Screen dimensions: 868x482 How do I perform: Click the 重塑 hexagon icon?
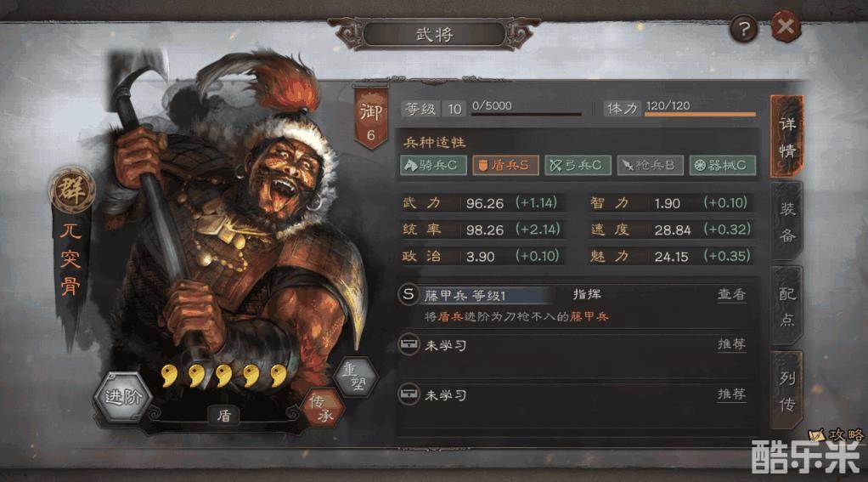point(357,377)
